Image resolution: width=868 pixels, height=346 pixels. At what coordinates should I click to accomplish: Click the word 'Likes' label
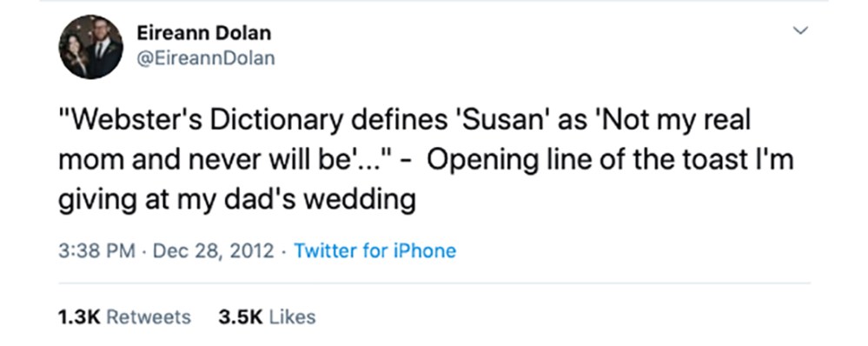click(x=292, y=317)
